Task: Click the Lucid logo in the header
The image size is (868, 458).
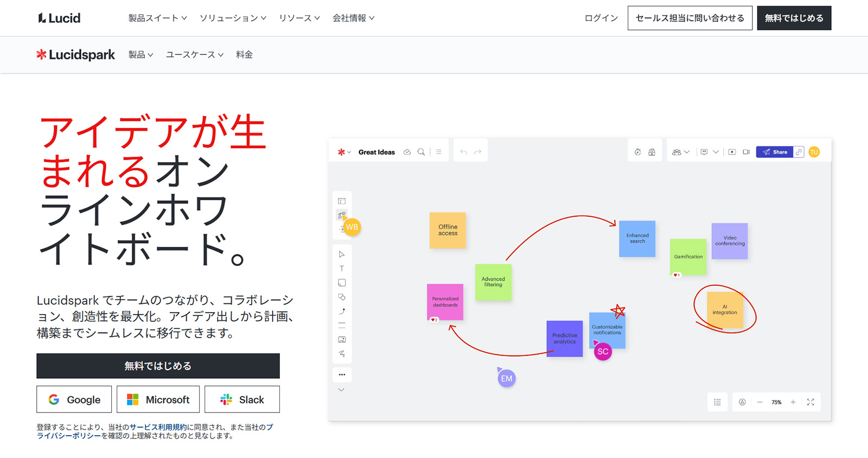Action: pos(59,18)
